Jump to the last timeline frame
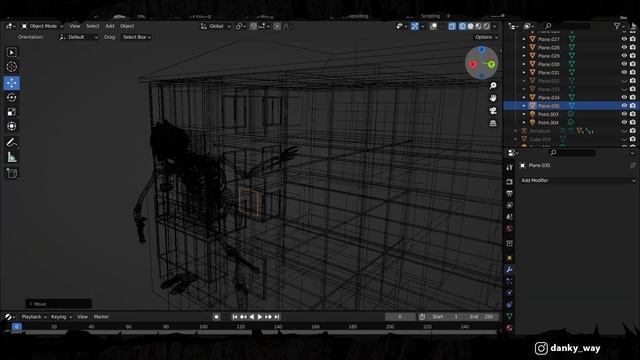The image size is (640, 360). 277,317
